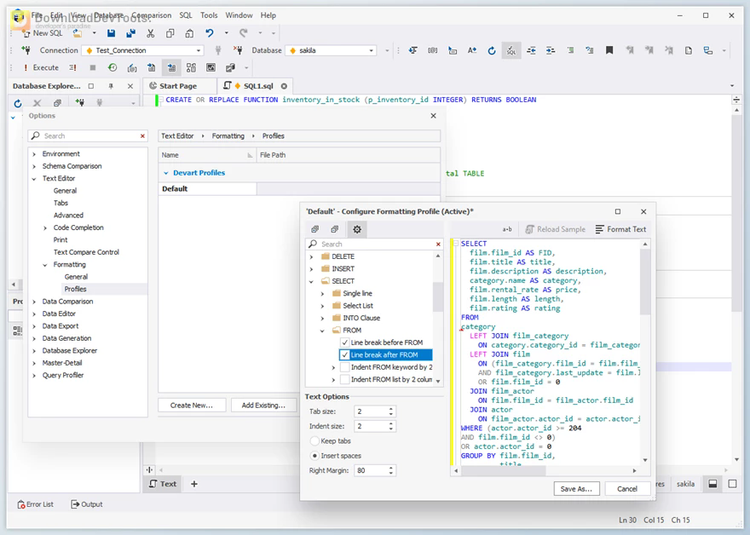
Task: Click the Save All icon in the toolbar
Action: [131, 33]
